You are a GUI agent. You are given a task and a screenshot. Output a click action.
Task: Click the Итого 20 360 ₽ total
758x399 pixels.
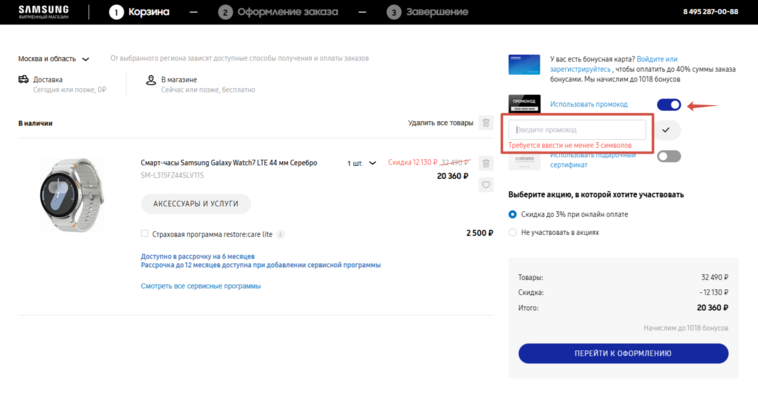pos(713,308)
